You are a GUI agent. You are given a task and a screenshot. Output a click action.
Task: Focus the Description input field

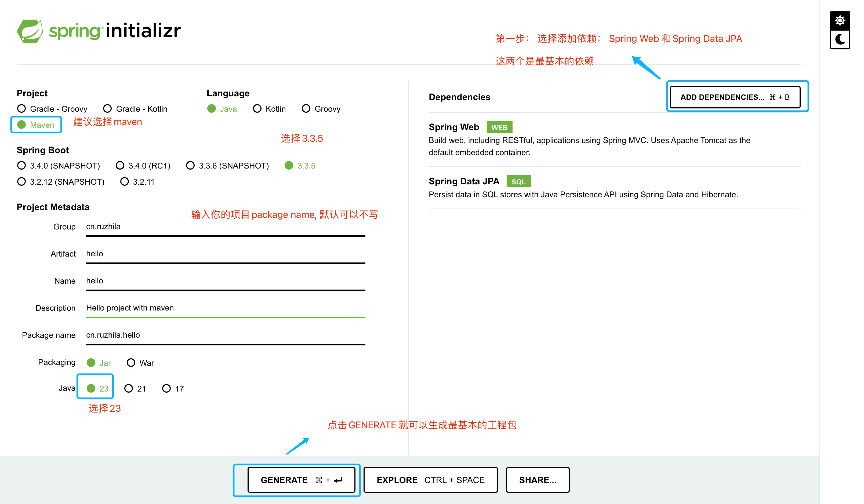[226, 308]
